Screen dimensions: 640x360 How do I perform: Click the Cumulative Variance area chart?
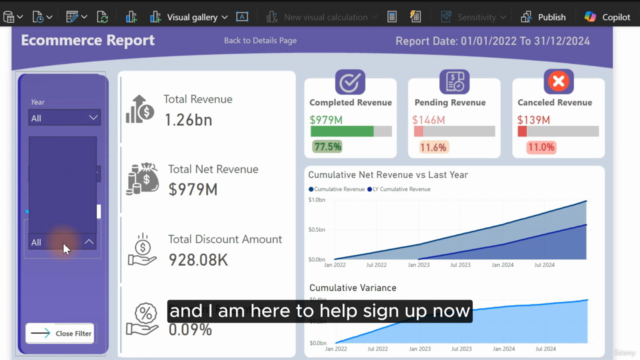click(461, 322)
